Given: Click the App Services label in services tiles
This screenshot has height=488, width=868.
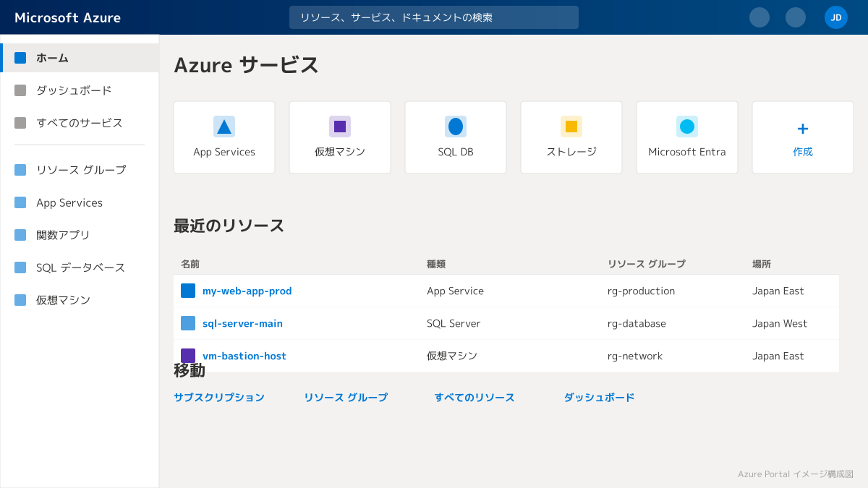Looking at the screenshot, I should 224,152.
